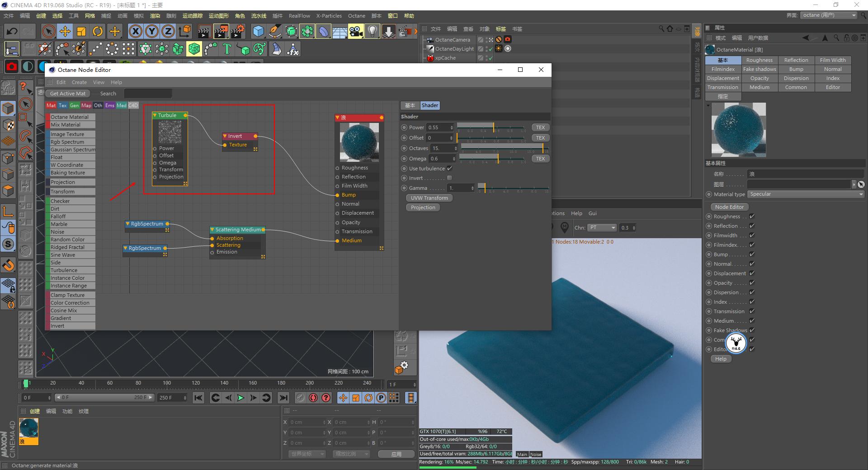Enable the Invert checkbox in Shader
Image resolution: width=868 pixels, height=470 pixels.
pos(449,178)
